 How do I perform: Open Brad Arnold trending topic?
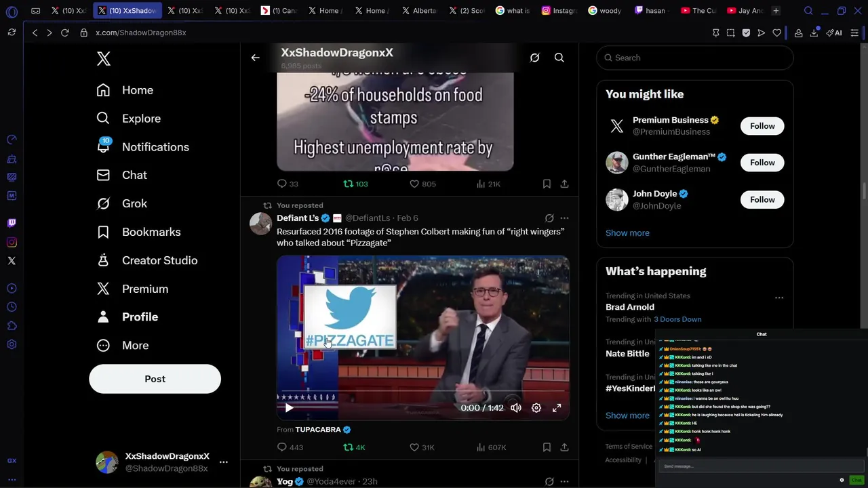click(630, 307)
